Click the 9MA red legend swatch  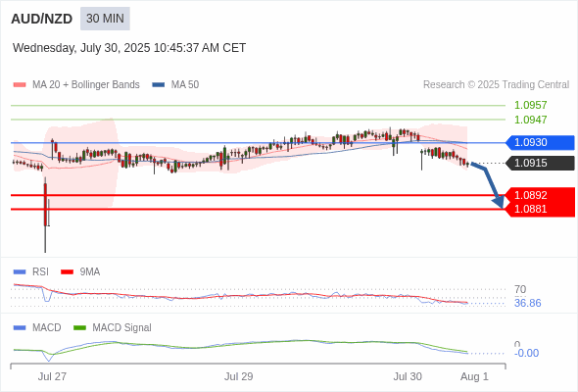(67, 272)
